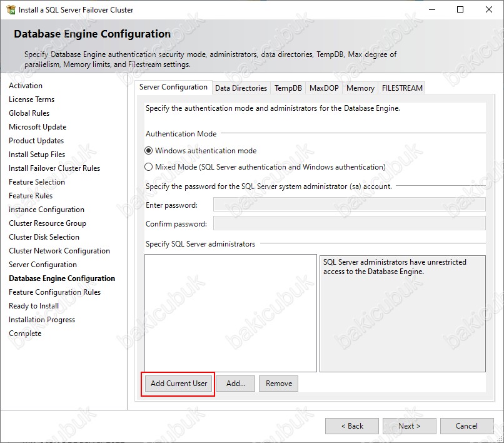This screenshot has width=504, height=443.
Task: Select Installation Progress step in sidebar
Action: (x=42, y=320)
